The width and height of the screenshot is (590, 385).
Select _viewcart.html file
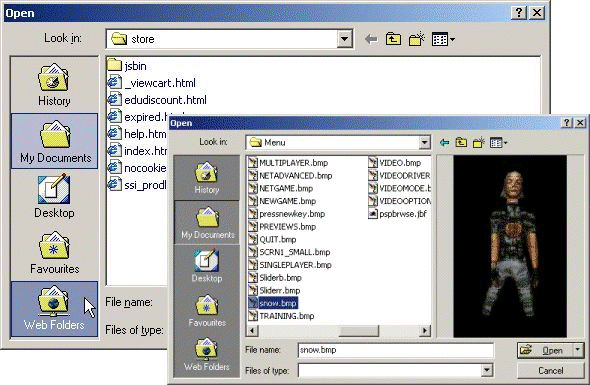click(x=152, y=83)
